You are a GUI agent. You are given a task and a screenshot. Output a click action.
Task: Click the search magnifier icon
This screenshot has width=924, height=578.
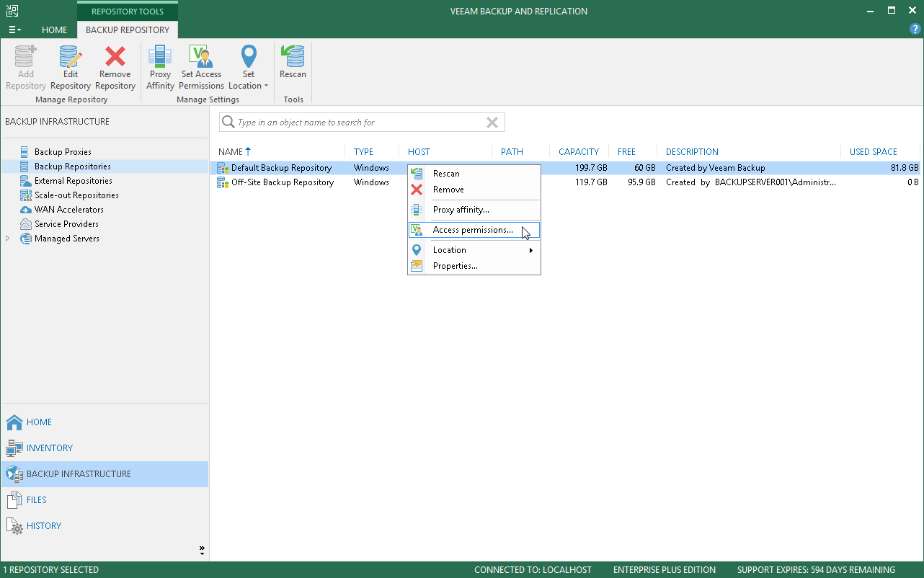(x=228, y=123)
